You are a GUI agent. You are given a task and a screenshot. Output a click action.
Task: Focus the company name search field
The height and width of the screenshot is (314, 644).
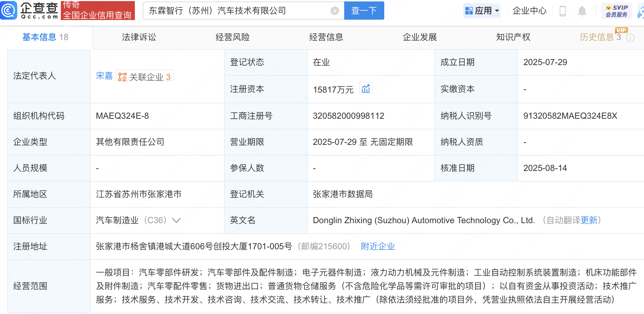click(236, 11)
